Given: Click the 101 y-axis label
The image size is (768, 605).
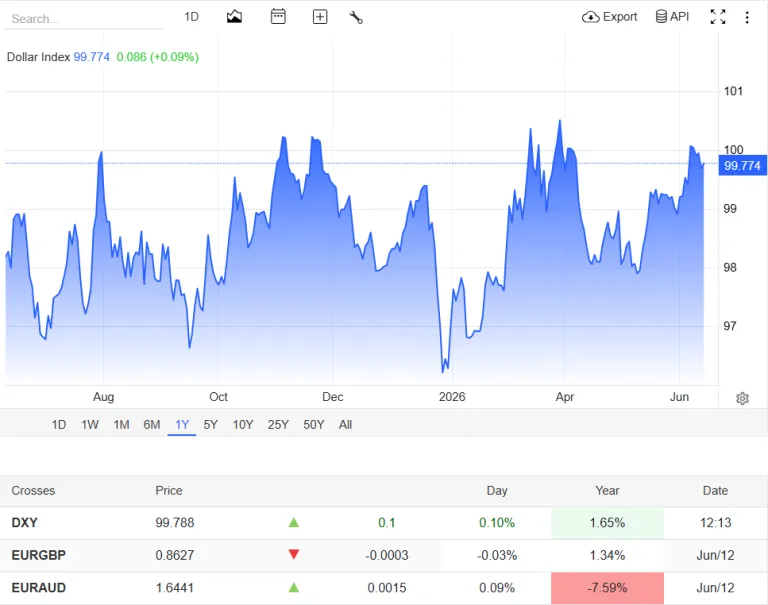Looking at the screenshot, I should coord(733,91).
